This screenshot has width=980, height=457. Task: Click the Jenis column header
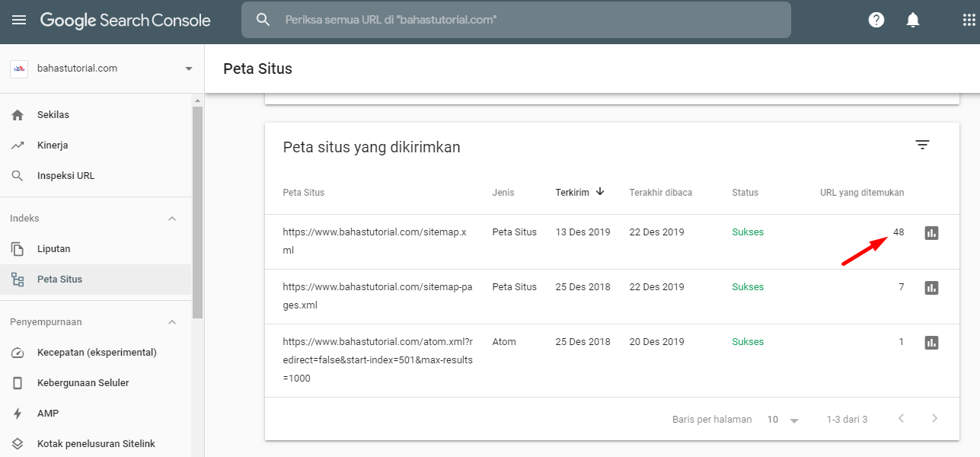[x=503, y=193]
